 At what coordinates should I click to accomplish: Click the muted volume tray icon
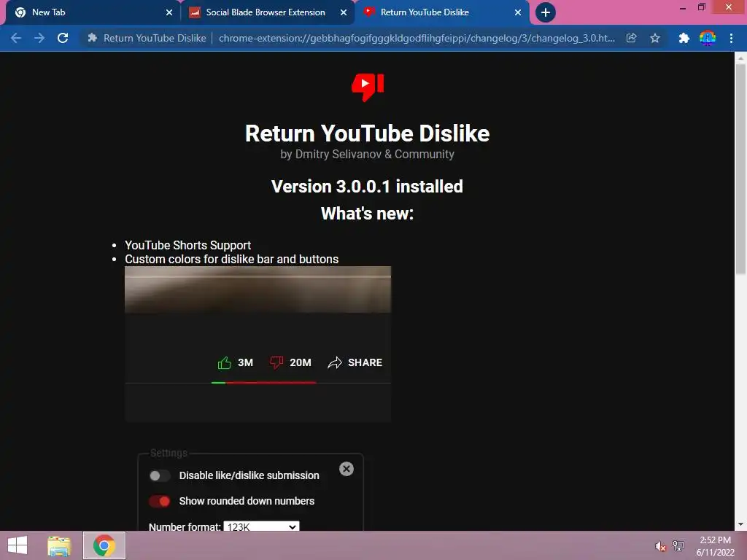660,546
